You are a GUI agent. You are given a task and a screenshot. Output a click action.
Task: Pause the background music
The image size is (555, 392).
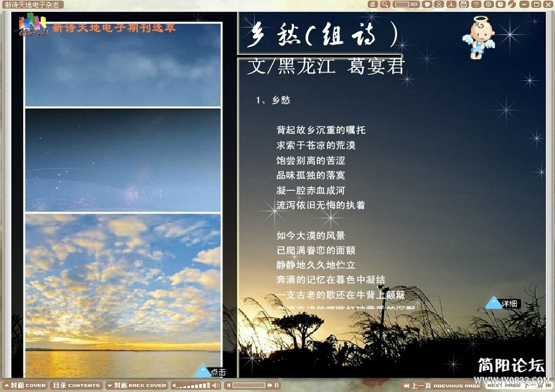tap(276, 385)
